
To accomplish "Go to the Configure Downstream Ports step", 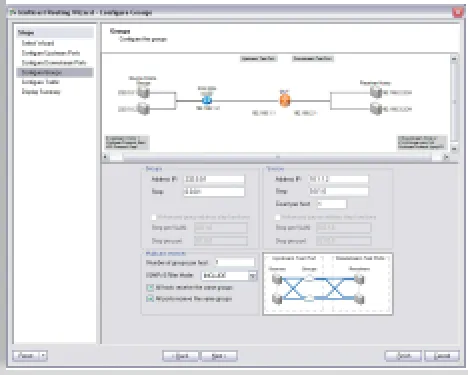I will point(54,62).
